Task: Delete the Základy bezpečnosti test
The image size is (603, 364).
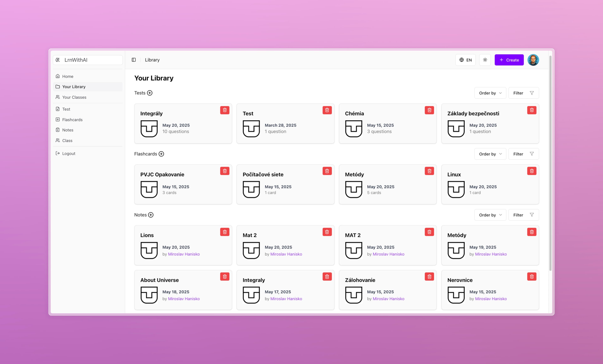Action: 532,110
